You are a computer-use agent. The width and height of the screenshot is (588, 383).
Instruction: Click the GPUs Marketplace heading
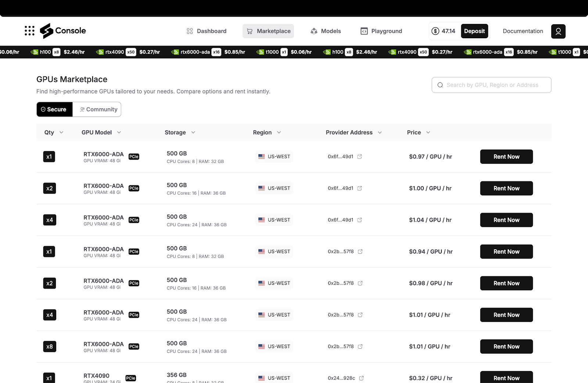click(72, 79)
